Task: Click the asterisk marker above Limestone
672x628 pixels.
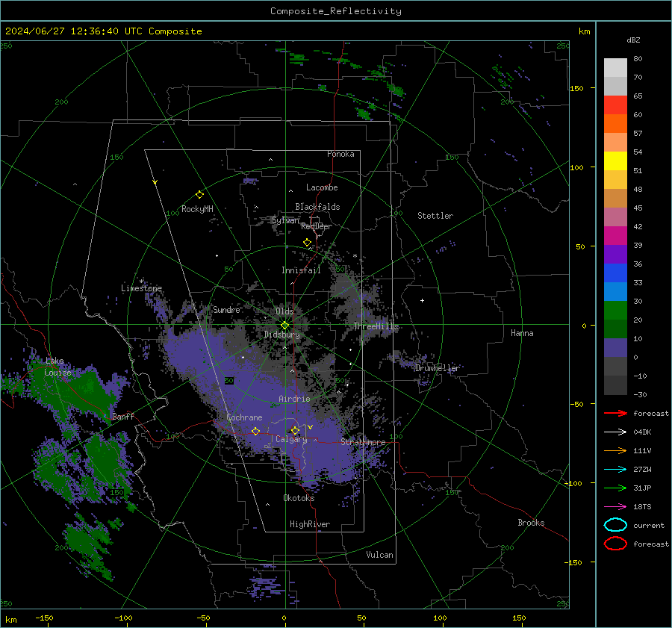Action: click(x=141, y=282)
